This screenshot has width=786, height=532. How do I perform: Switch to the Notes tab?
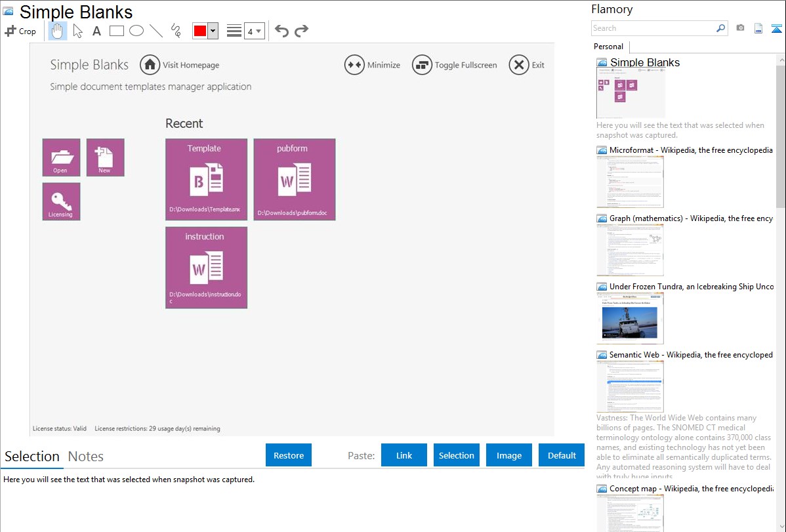point(85,457)
